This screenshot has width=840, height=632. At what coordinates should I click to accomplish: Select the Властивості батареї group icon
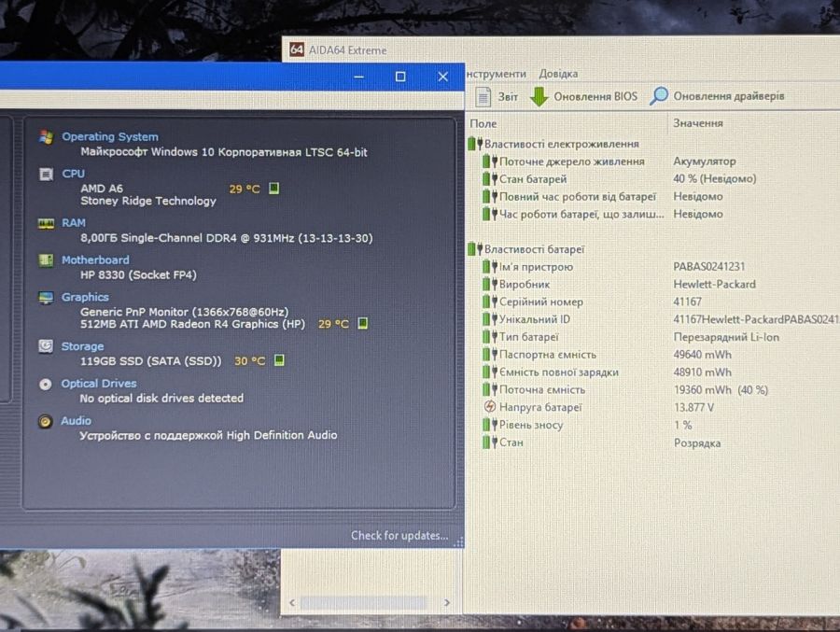click(x=475, y=248)
